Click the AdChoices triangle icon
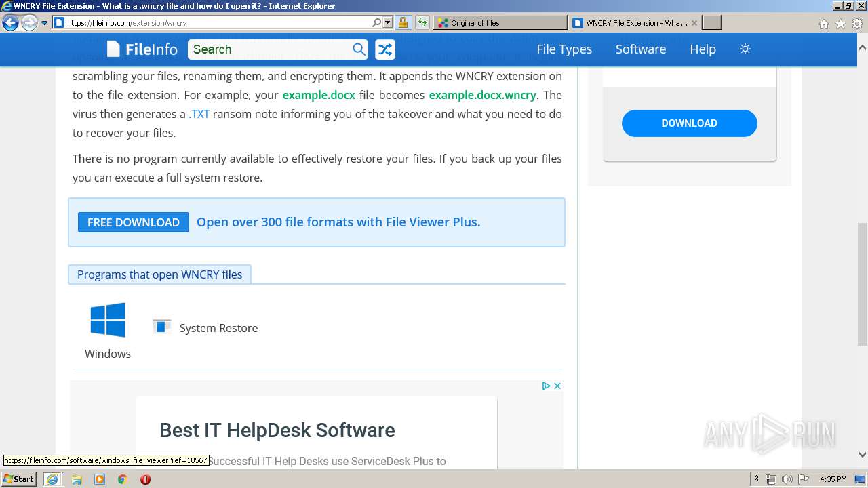 546,386
